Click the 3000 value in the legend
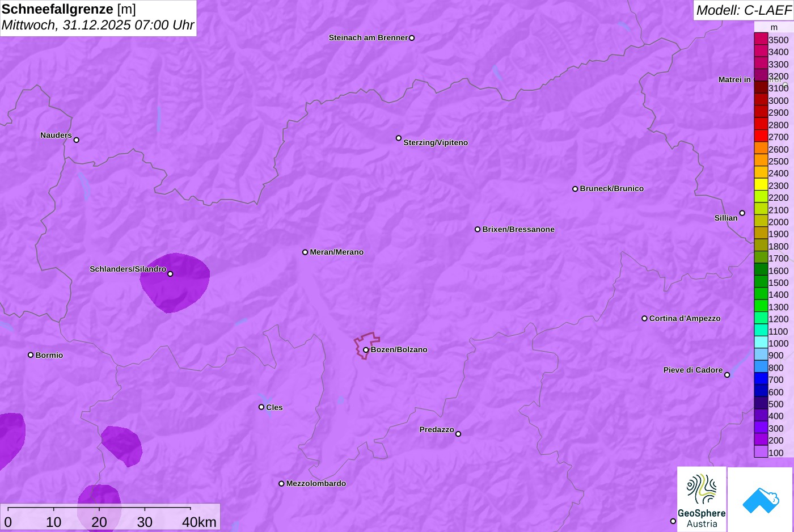 click(x=778, y=100)
